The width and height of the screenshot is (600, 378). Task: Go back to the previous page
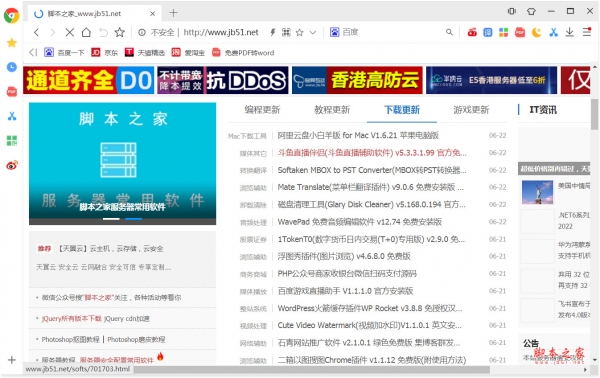click(36, 33)
